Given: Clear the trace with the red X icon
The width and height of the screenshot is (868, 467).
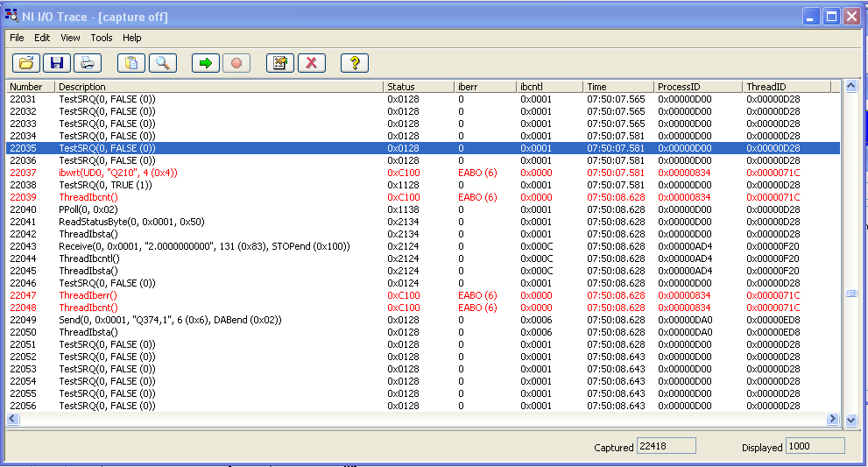Looking at the screenshot, I should [312, 62].
